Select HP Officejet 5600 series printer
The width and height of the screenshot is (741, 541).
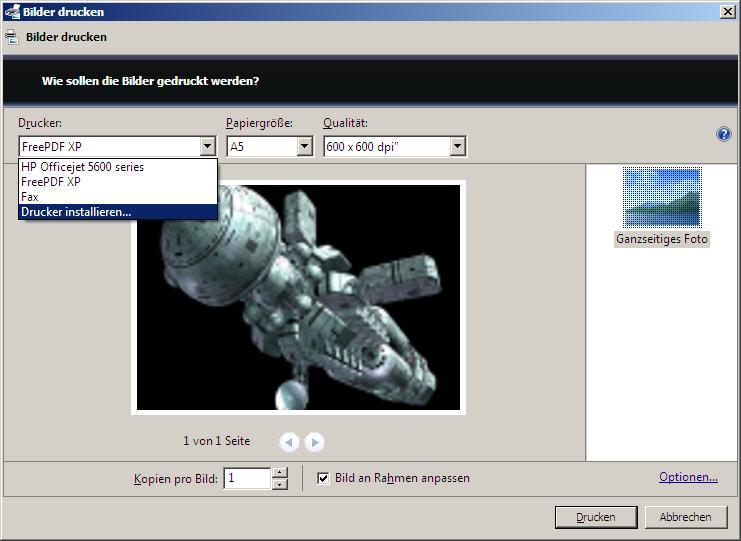[x=82, y=167]
